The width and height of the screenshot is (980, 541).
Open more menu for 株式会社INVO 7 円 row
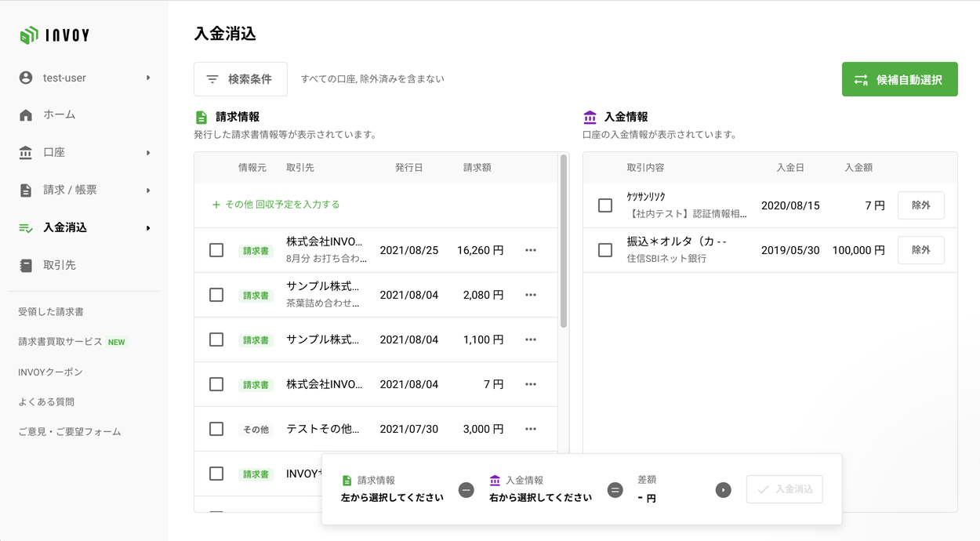tap(531, 384)
